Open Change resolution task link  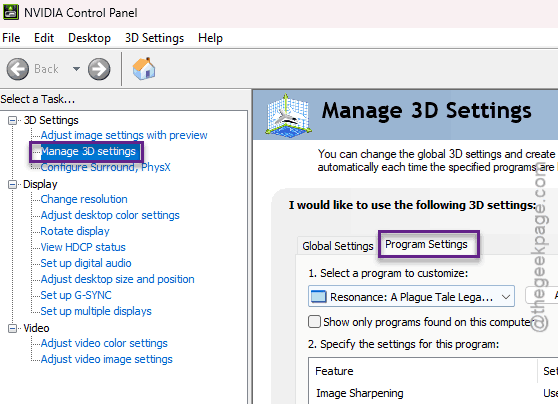(x=84, y=199)
